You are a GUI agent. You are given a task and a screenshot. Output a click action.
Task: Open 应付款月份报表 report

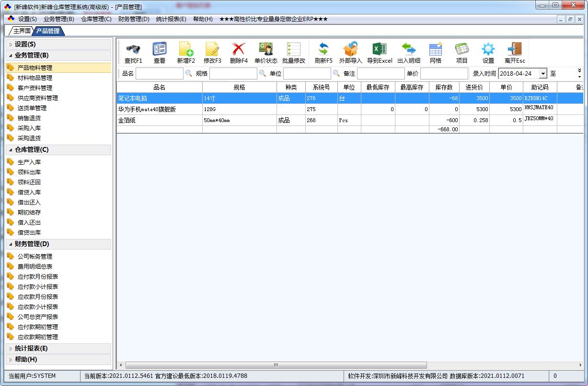coord(39,276)
